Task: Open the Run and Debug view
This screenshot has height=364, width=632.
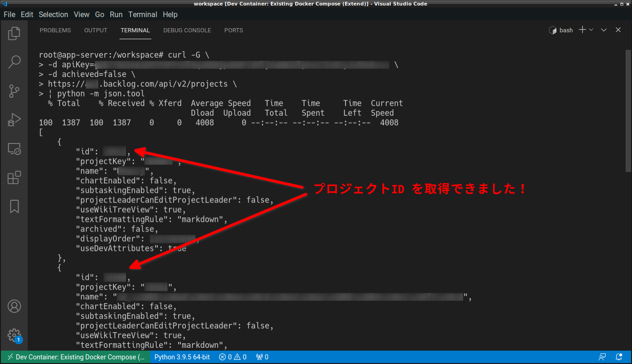Action: tap(14, 119)
